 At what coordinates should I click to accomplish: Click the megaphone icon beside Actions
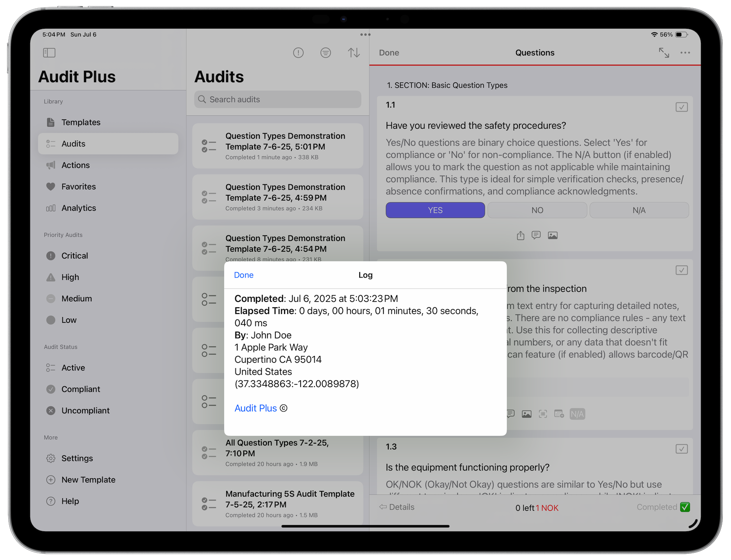(x=51, y=165)
